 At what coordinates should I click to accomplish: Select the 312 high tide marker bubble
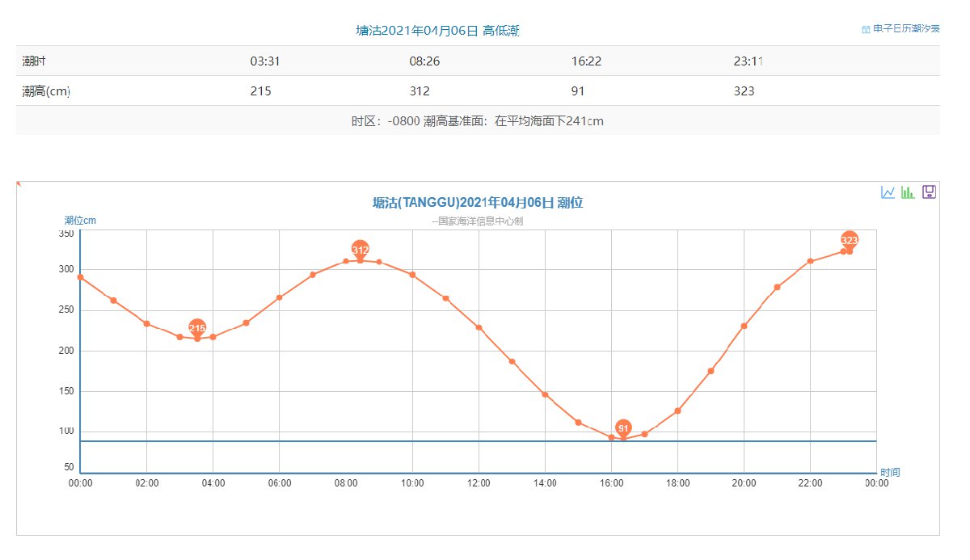(361, 250)
